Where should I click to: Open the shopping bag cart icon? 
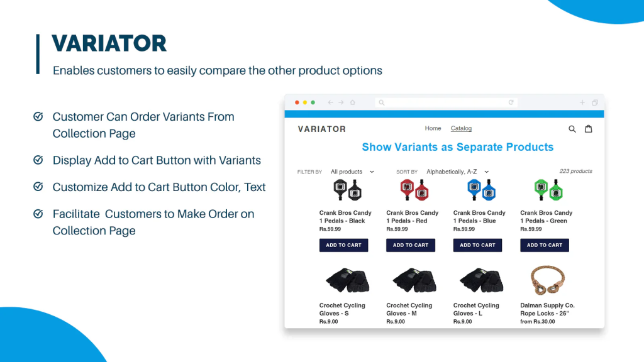tap(589, 128)
